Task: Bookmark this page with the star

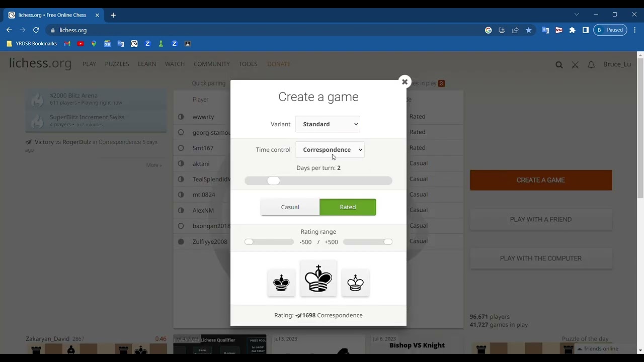Action: [528, 30]
